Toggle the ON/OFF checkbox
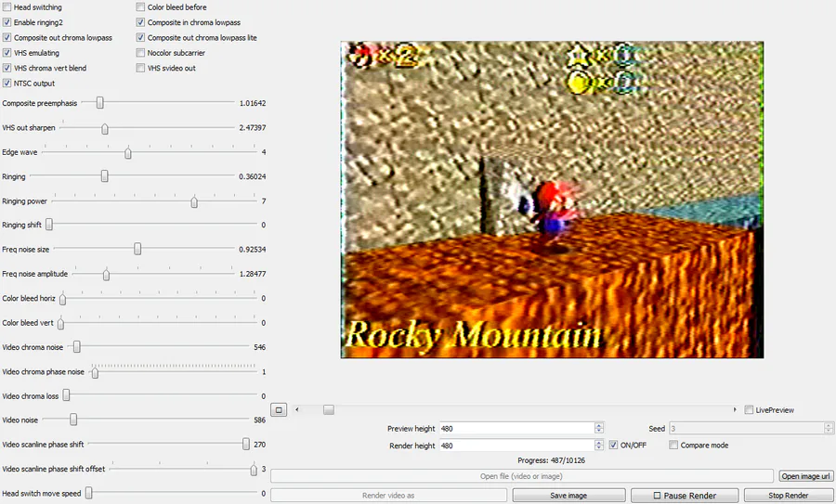The height and width of the screenshot is (504, 836). (613, 445)
